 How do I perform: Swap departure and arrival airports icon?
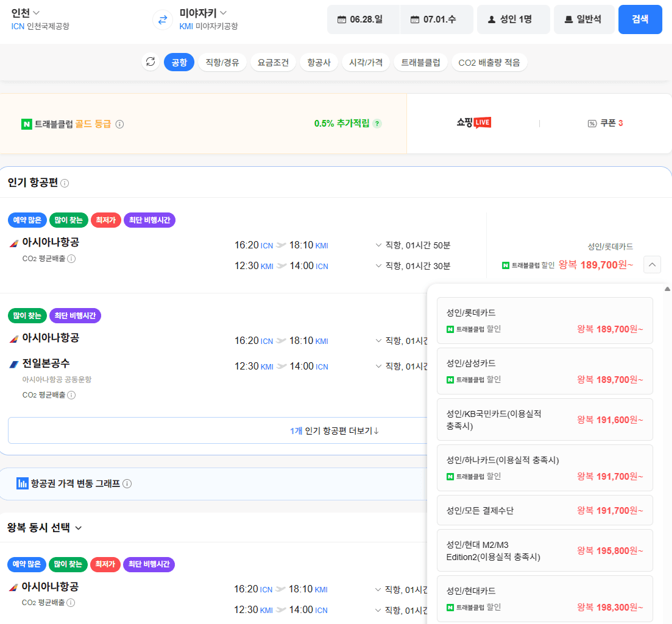[163, 19]
